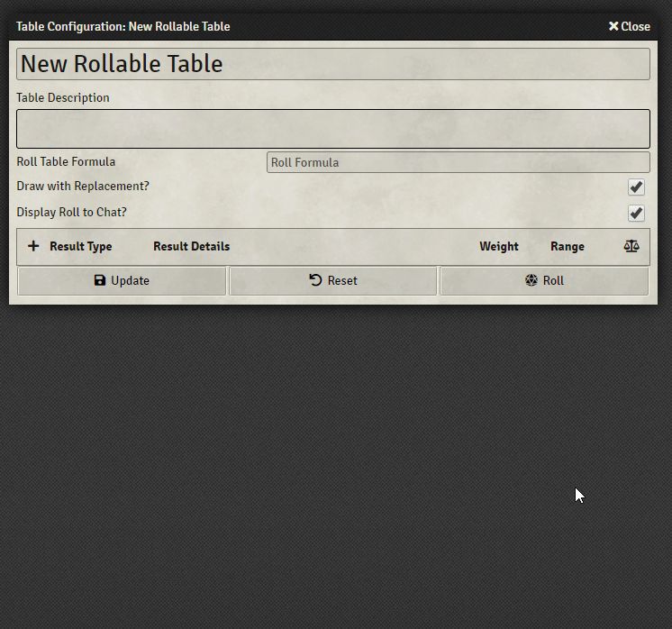Click the Weight column header

[x=499, y=247]
